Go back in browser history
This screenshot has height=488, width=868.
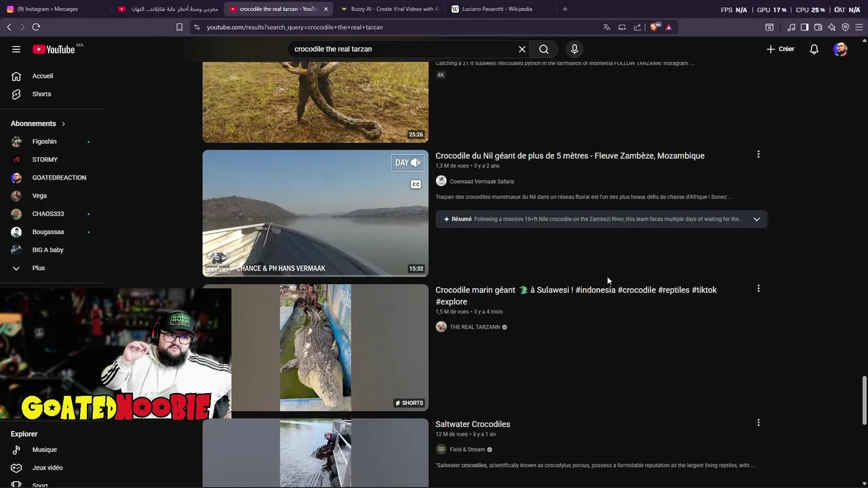point(9,27)
